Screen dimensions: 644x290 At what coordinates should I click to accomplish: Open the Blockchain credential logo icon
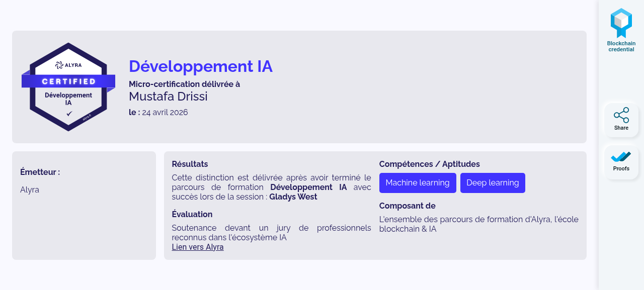pos(621,23)
